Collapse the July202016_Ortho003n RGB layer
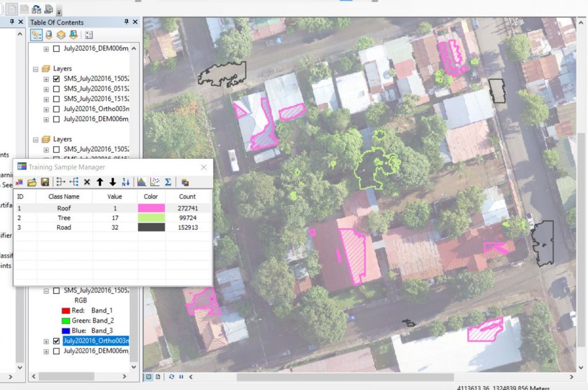This screenshot has width=588, height=390. [x=46, y=290]
